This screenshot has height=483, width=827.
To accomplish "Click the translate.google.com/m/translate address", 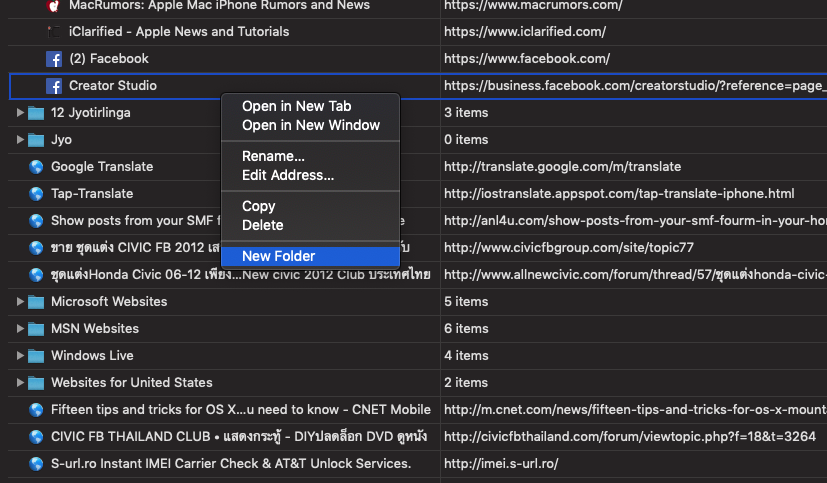I will (x=562, y=167).
